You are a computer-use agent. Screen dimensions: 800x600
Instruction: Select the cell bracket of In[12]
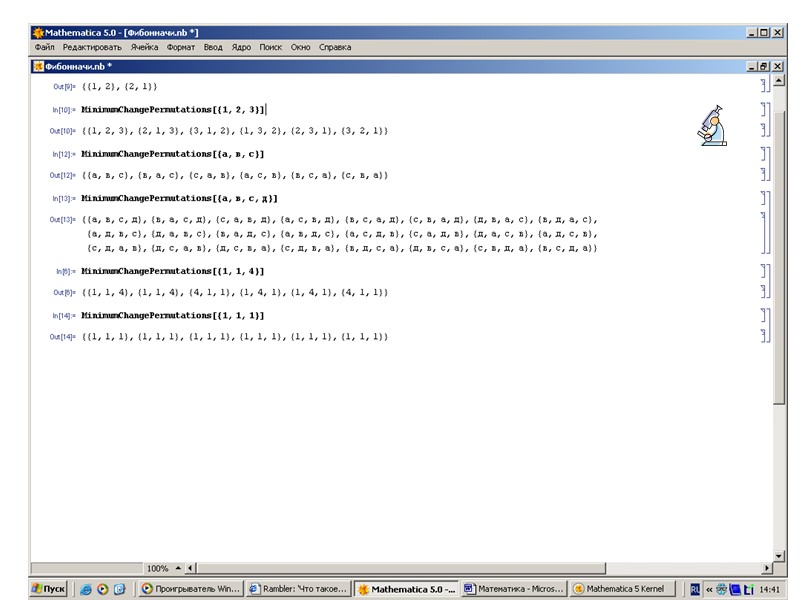(764, 154)
